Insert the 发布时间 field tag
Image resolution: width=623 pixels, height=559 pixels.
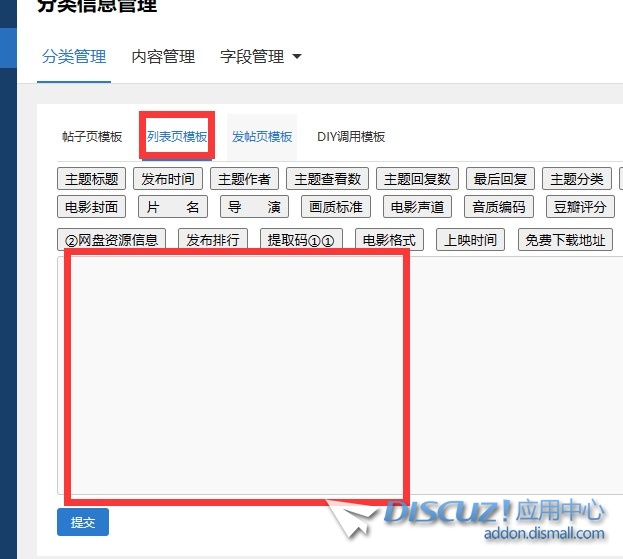point(168,179)
